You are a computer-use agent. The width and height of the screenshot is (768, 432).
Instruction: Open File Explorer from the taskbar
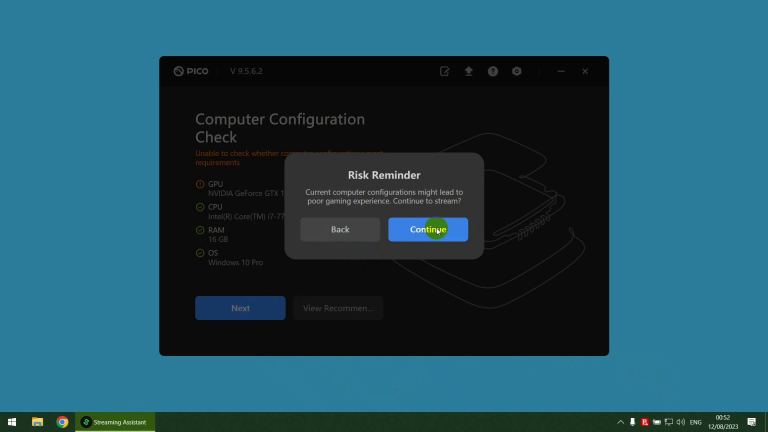tap(37, 422)
